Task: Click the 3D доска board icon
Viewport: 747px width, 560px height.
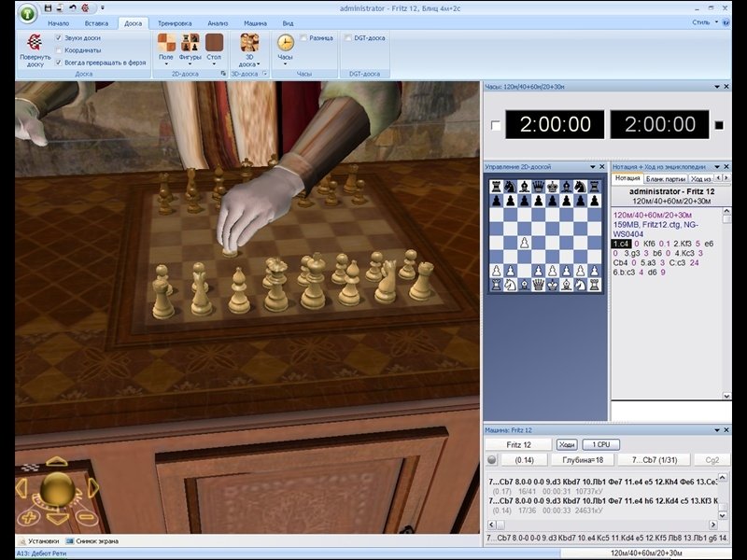Action: pyautogui.click(x=249, y=42)
